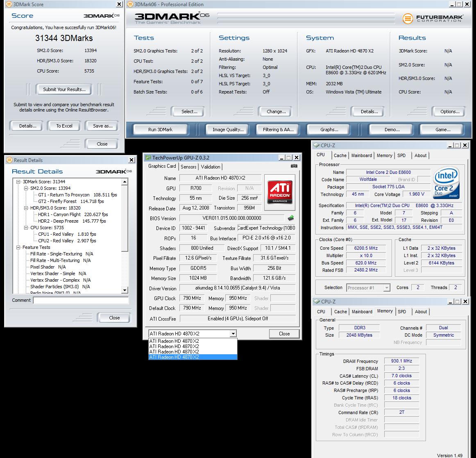Viewport: 476px width, 458px height.
Task: Click the Filtering & AA button
Action: (x=278, y=130)
